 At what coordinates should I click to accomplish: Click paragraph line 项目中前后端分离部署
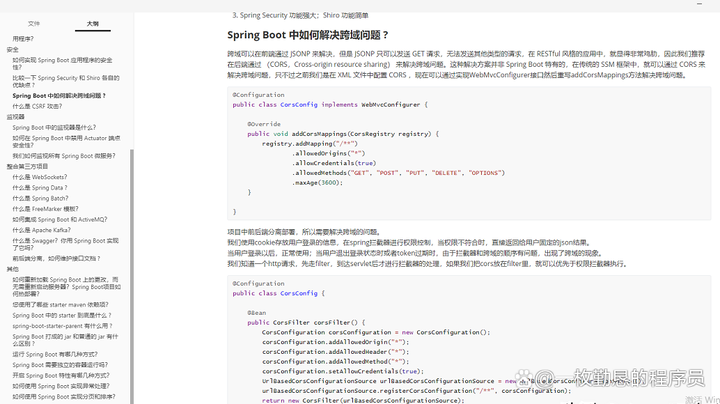click(x=304, y=232)
